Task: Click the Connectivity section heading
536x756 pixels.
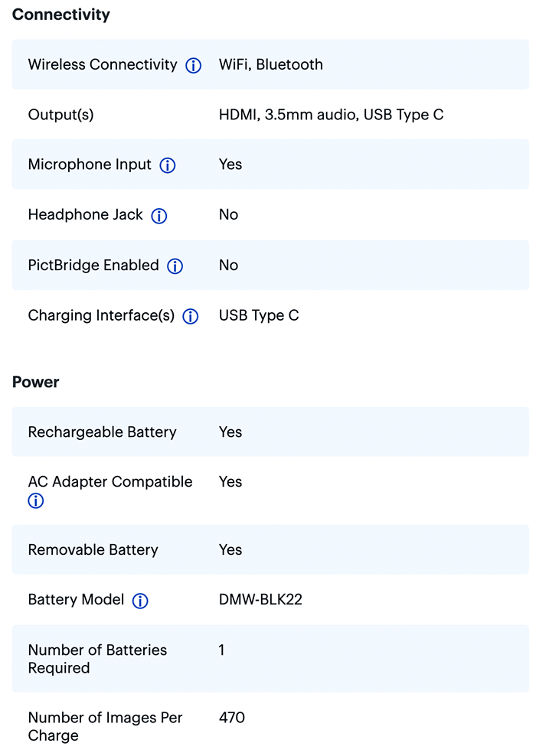Action: [61, 15]
